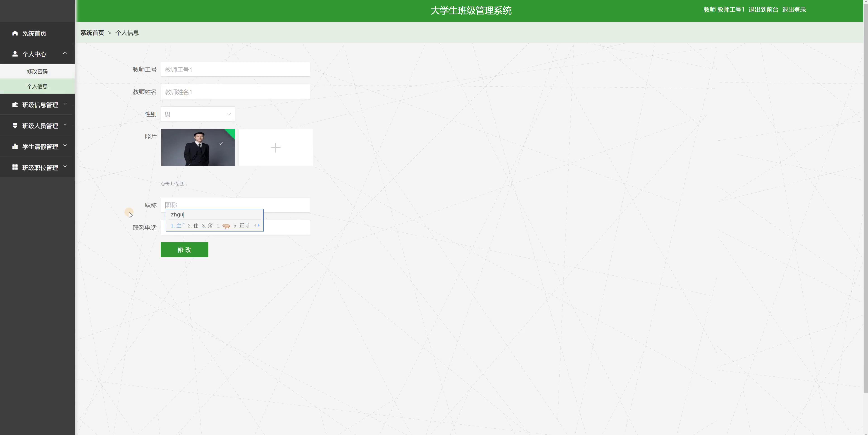Expand the 学生请假管理 chevron

[65, 146]
